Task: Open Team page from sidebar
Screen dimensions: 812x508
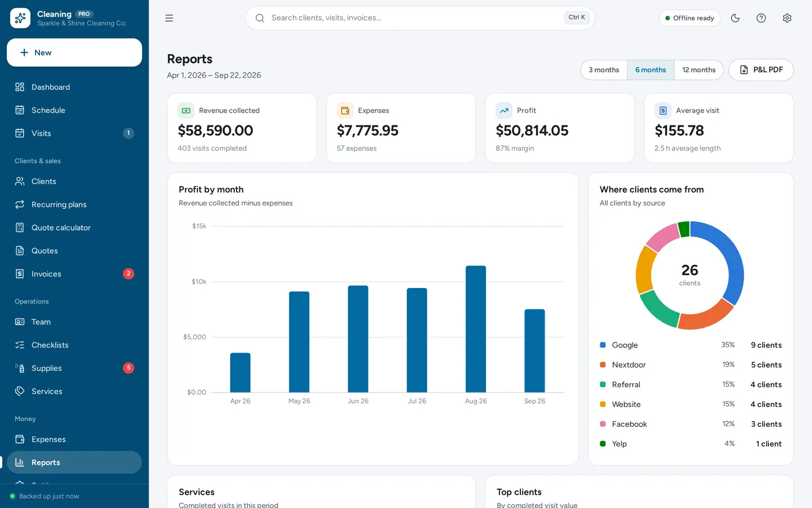Action: 74,322
